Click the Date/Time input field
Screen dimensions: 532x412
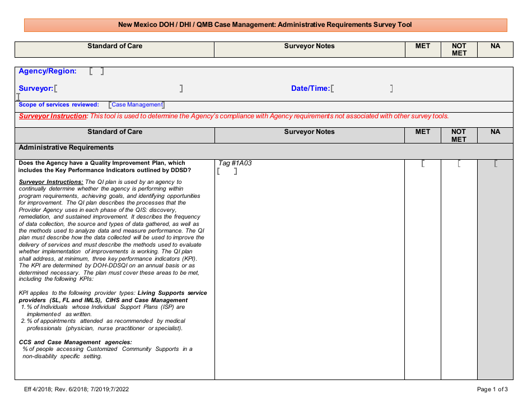(361, 87)
